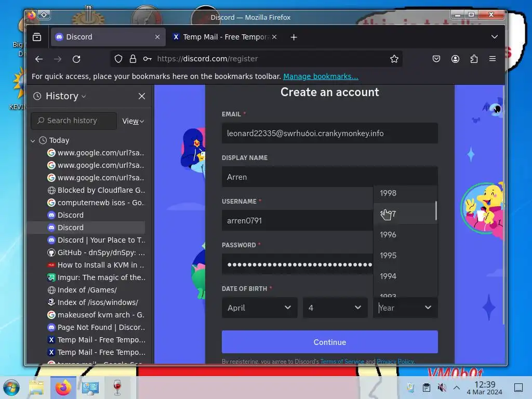Select 1996 from the year list
The width and height of the screenshot is (532, 399).
click(x=405, y=235)
